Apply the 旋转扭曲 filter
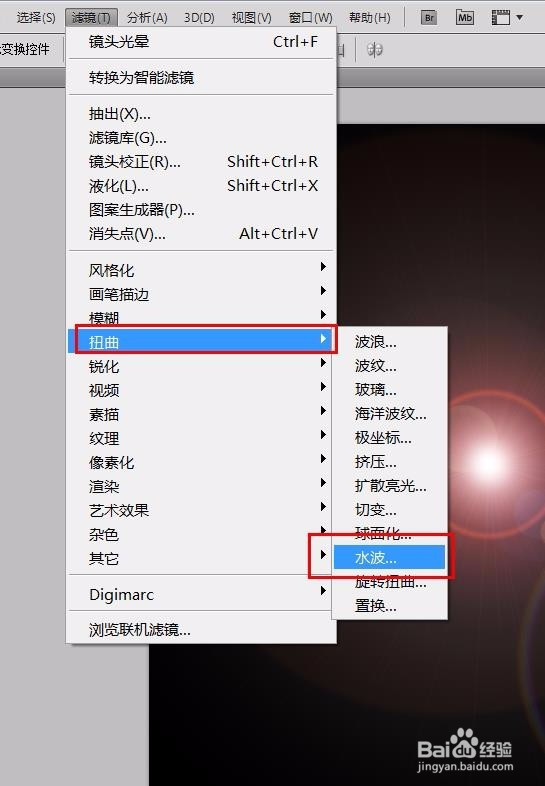Viewport: 545px width, 786px height. pyautogui.click(x=390, y=582)
